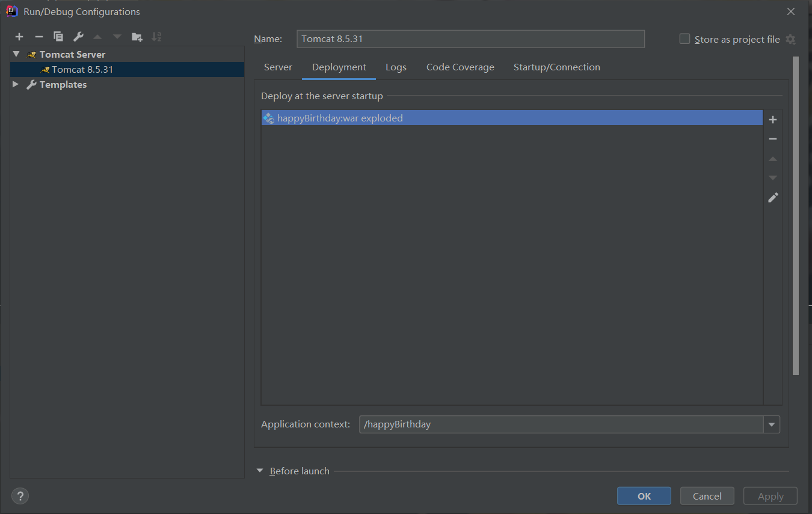Move deployment artifact up
812x514 pixels.
773,159
